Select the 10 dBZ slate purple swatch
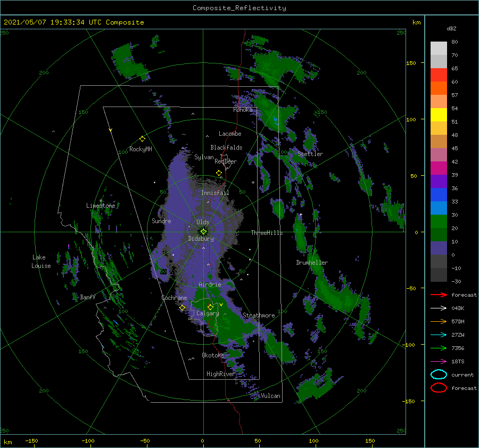The width and height of the screenshot is (479, 448). (439, 248)
